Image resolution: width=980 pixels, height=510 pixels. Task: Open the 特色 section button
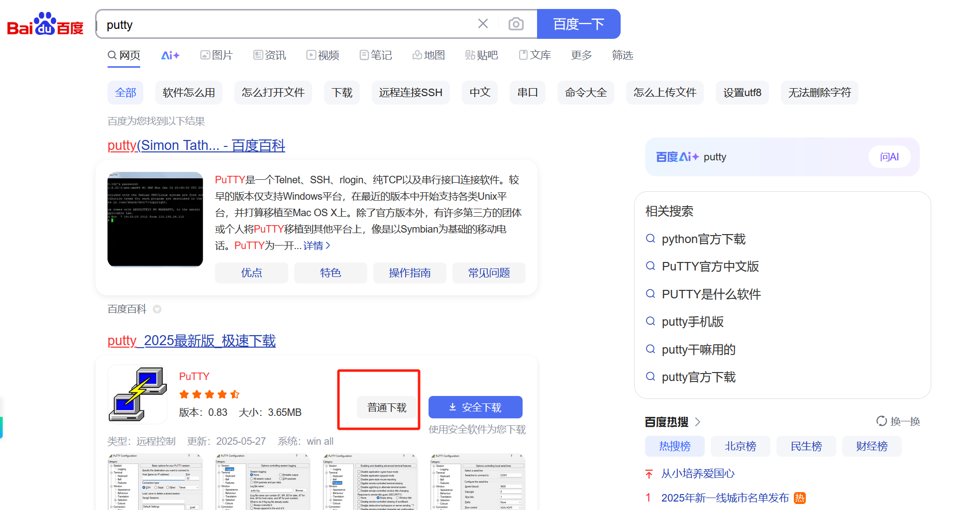pyautogui.click(x=330, y=273)
